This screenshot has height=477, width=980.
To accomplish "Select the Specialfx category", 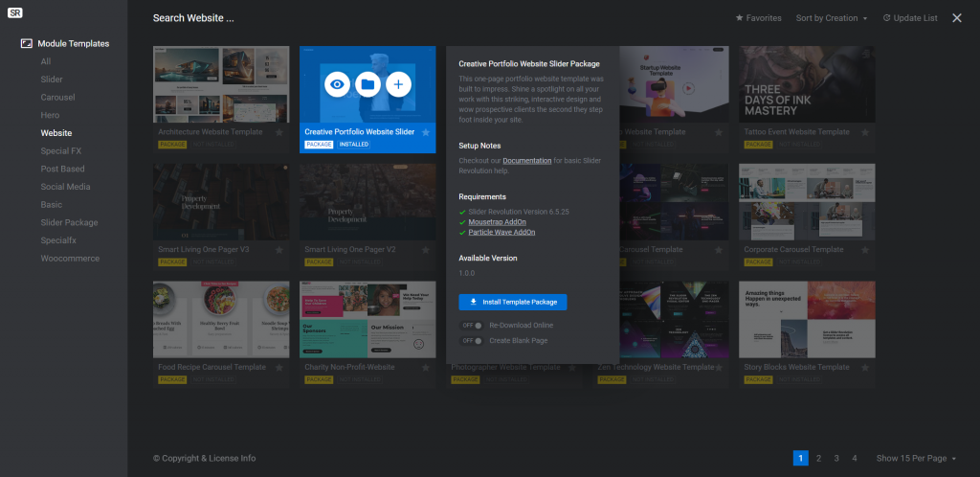I will [x=58, y=240].
